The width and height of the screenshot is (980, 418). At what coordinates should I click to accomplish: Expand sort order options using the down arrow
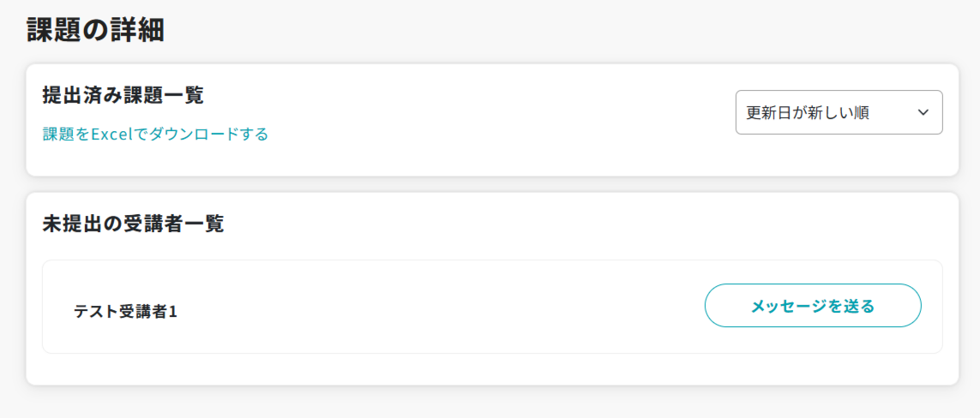(923, 113)
